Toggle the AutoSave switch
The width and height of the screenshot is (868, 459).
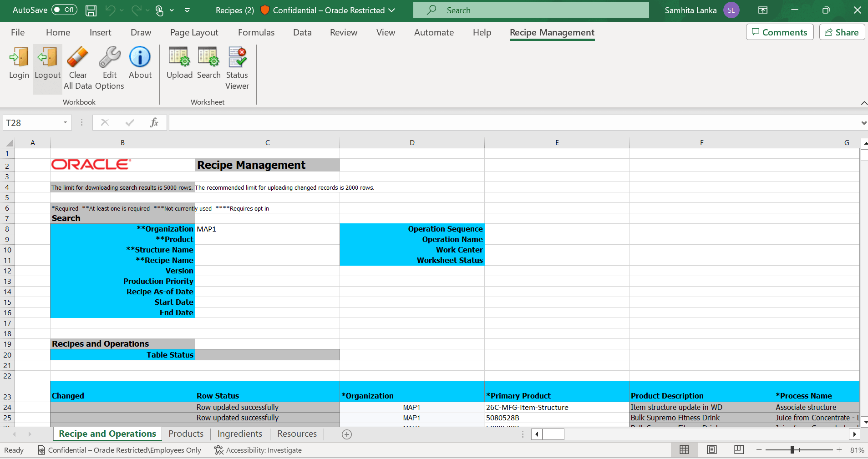[x=64, y=10]
